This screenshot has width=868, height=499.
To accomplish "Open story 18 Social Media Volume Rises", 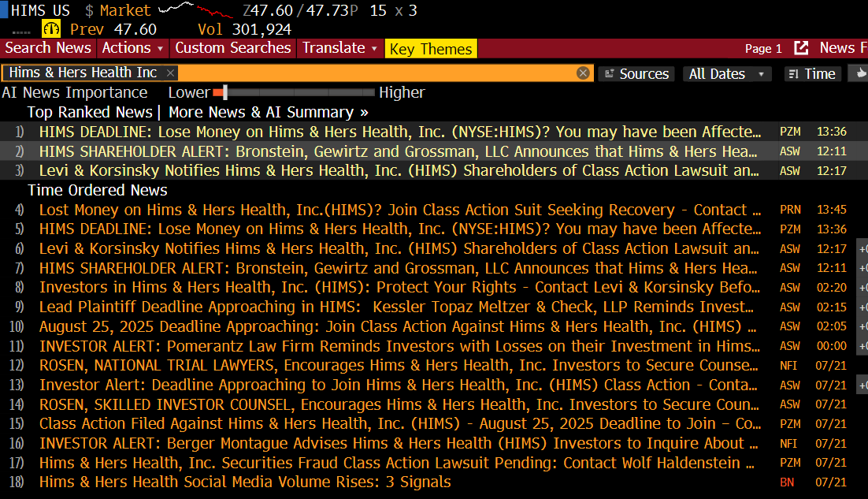I will click(245, 482).
